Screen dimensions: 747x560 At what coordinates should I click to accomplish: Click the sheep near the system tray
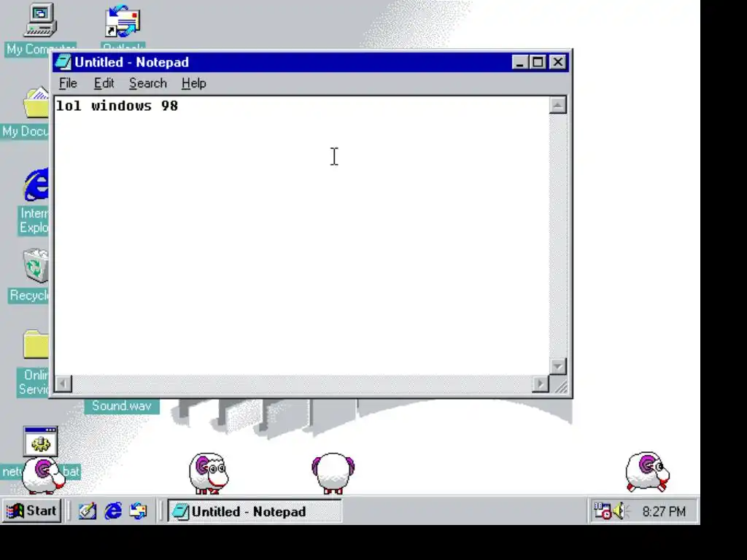tap(648, 472)
